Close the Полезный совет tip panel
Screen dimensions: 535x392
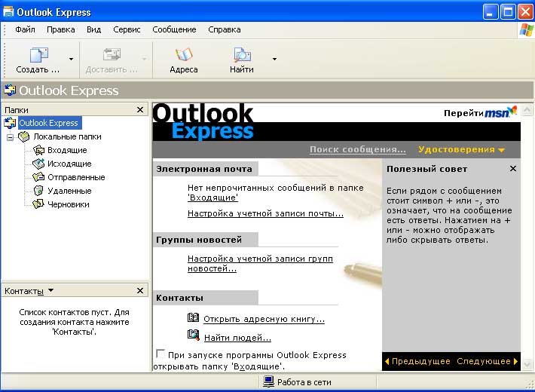click(x=512, y=169)
